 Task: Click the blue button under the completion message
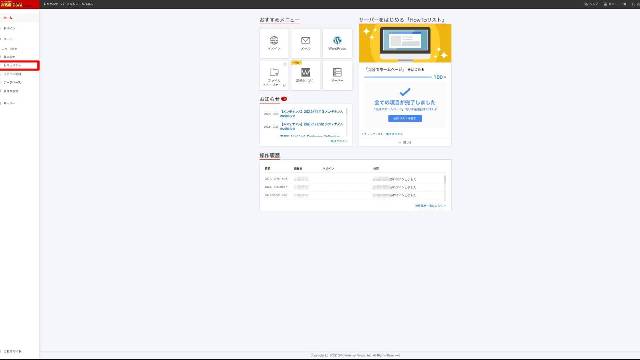pos(405,118)
